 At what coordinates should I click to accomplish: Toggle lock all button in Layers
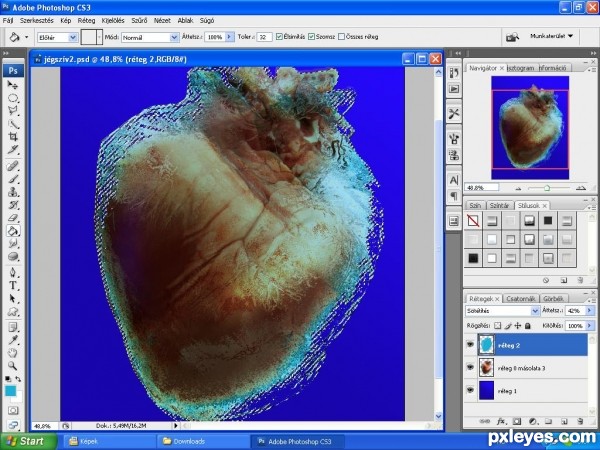pyautogui.click(x=528, y=326)
